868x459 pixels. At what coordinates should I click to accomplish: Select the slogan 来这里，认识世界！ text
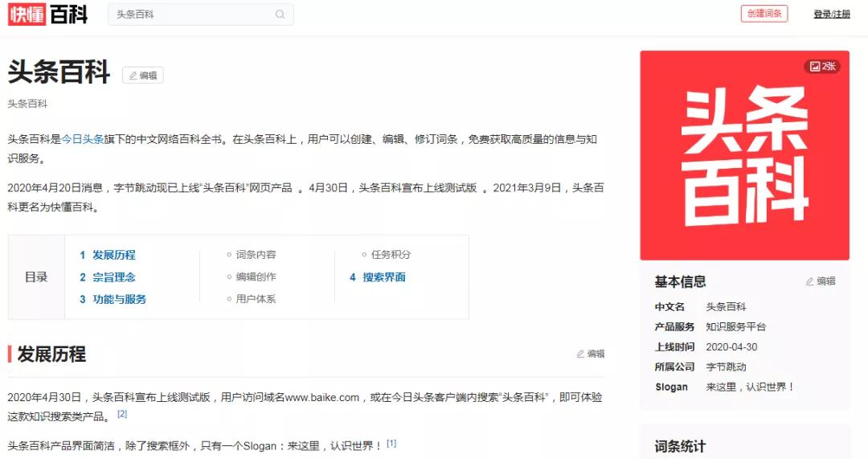pos(751,387)
